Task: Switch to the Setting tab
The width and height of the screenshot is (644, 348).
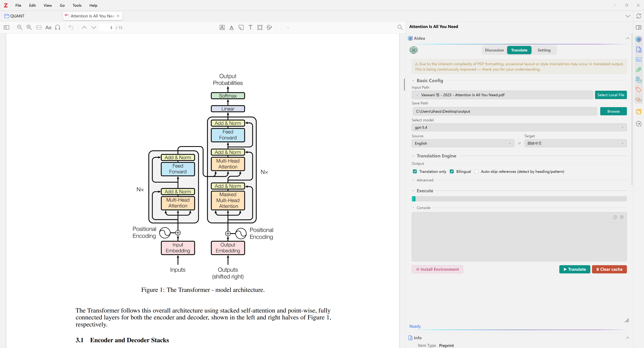Action: tap(544, 50)
